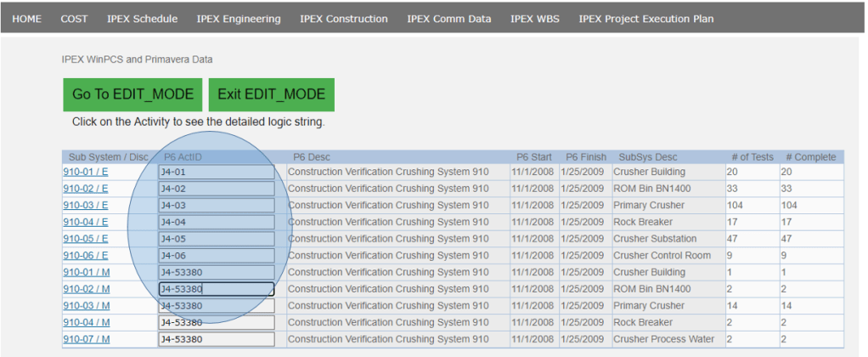Open IPEX Engineering in navigation bar
This screenshot has width=868, height=357.
(x=238, y=19)
